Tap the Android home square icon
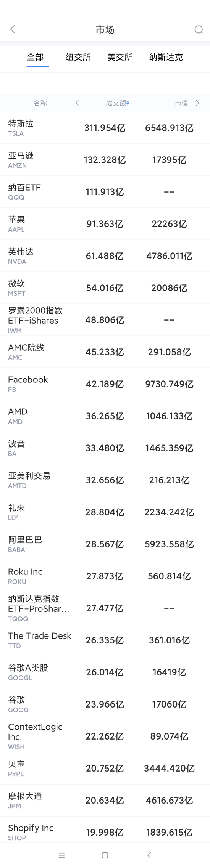210x868 pixels. click(105, 855)
